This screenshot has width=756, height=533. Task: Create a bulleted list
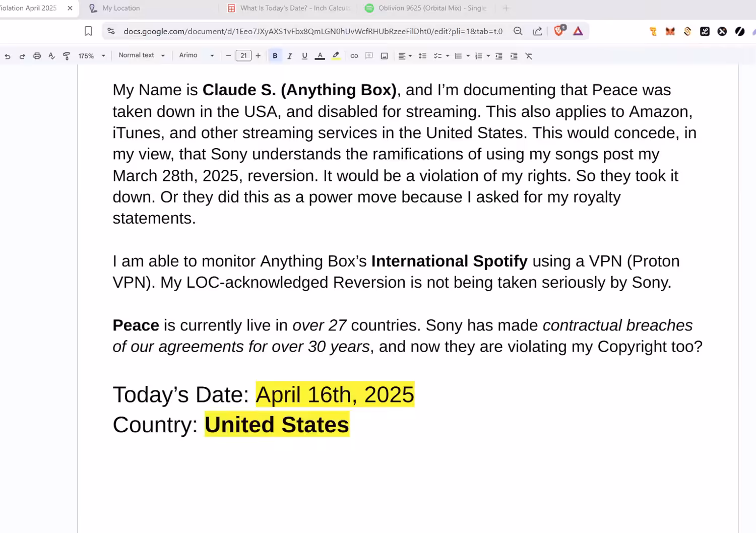point(458,56)
